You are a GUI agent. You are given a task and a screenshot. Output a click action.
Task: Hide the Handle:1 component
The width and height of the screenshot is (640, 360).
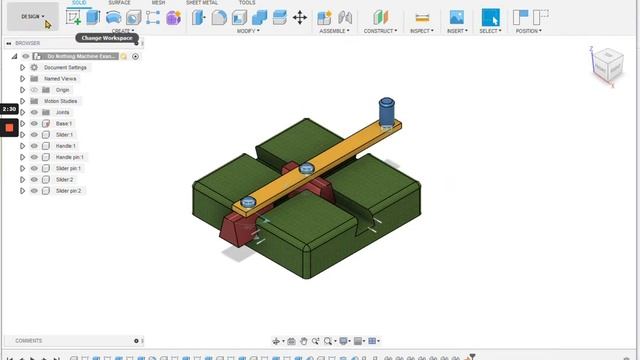click(x=34, y=146)
